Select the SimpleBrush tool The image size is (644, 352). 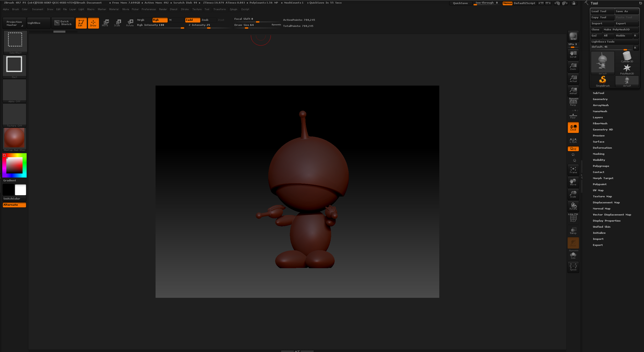(603, 82)
